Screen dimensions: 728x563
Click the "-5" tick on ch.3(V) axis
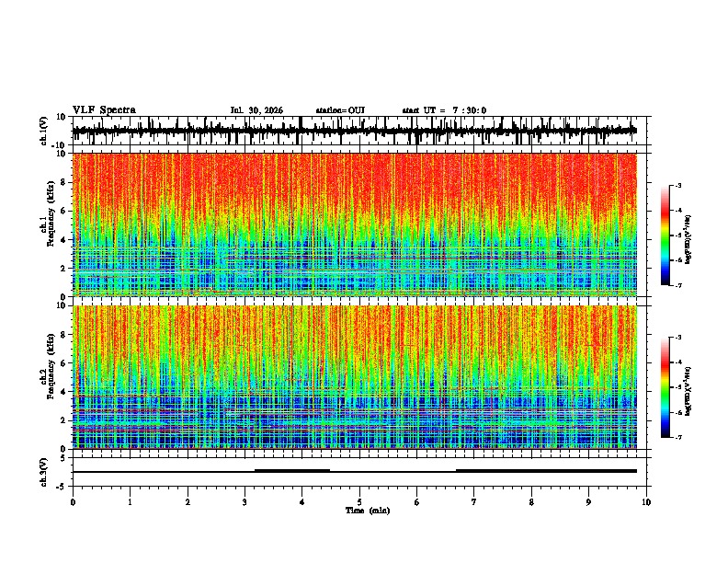(62, 487)
